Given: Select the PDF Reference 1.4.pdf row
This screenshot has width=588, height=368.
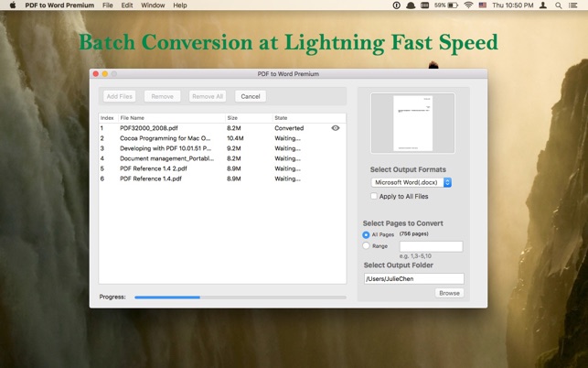Looking at the screenshot, I should (222, 179).
